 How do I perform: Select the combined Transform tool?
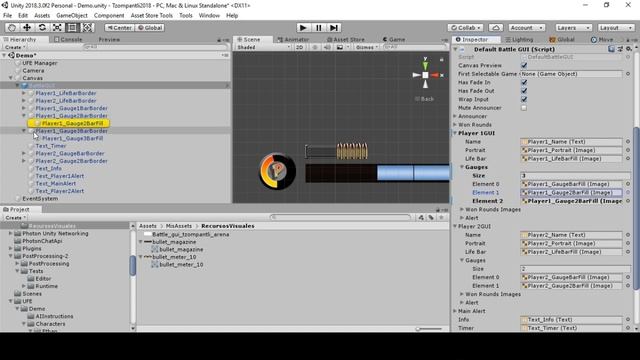[87, 27]
